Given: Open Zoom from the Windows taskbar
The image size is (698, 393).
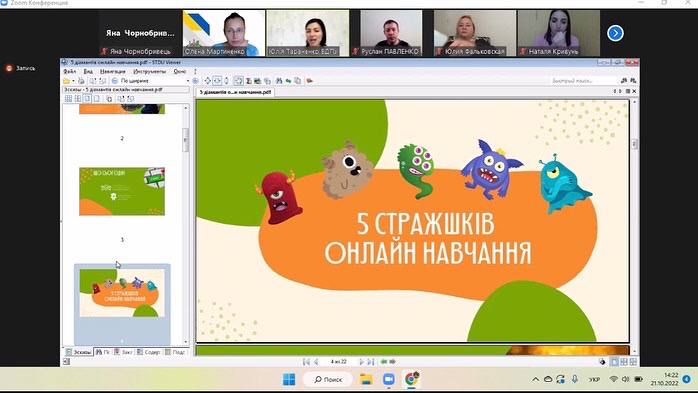Looking at the screenshot, I should 389,379.
